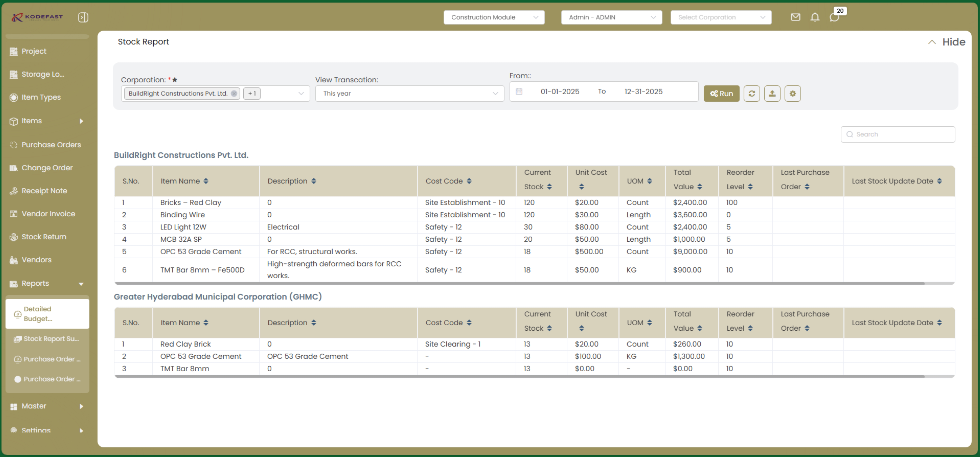This screenshot has height=457, width=980.
Task: Sort first table by Item Name
Action: 206,181
